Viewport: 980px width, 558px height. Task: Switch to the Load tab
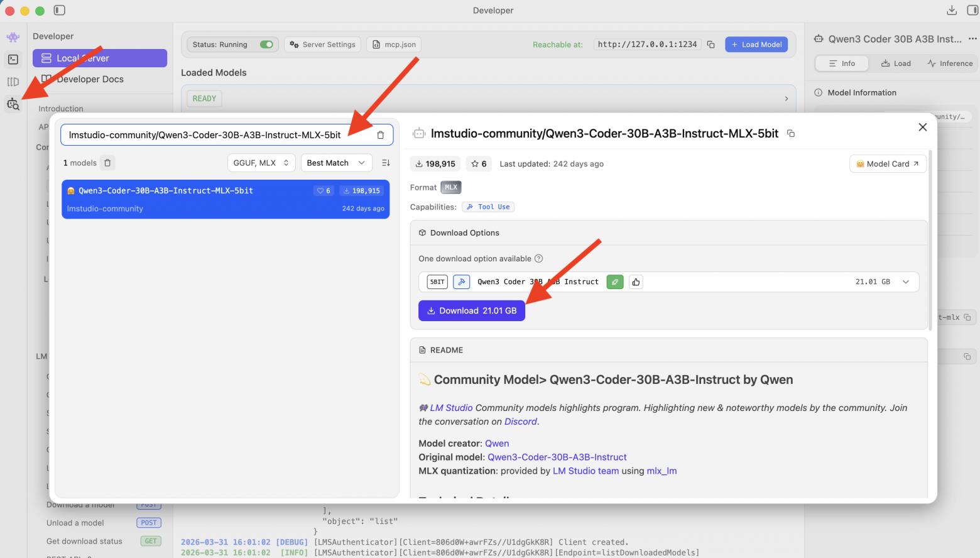[x=896, y=63]
